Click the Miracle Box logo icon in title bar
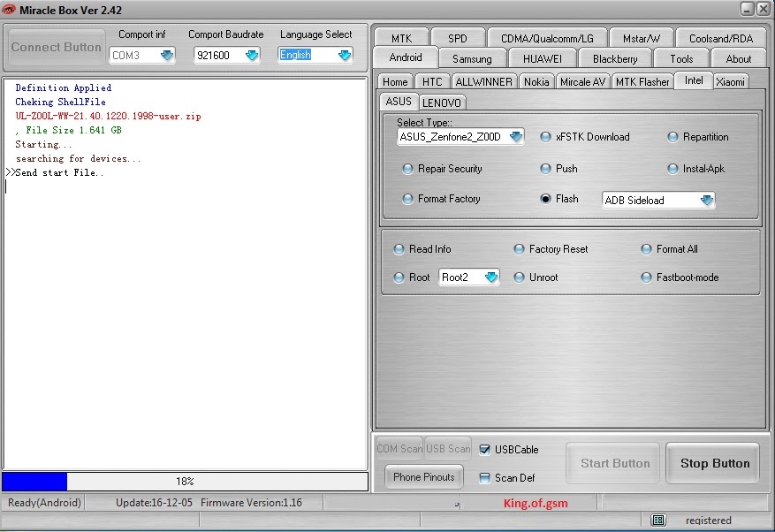This screenshot has width=775, height=532. [9, 10]
